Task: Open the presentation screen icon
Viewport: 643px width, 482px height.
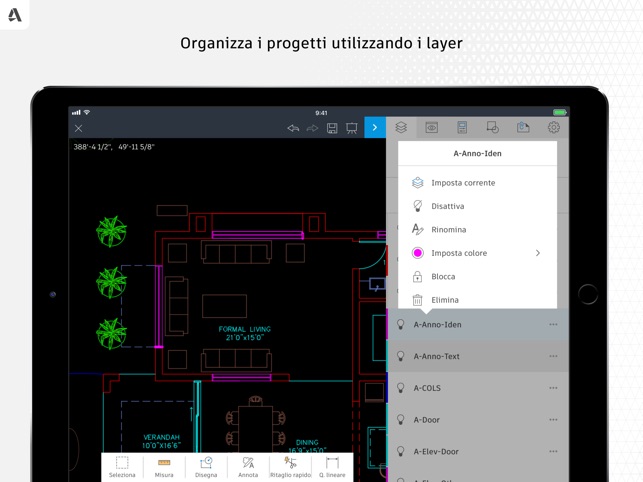Action: [351, 128]
